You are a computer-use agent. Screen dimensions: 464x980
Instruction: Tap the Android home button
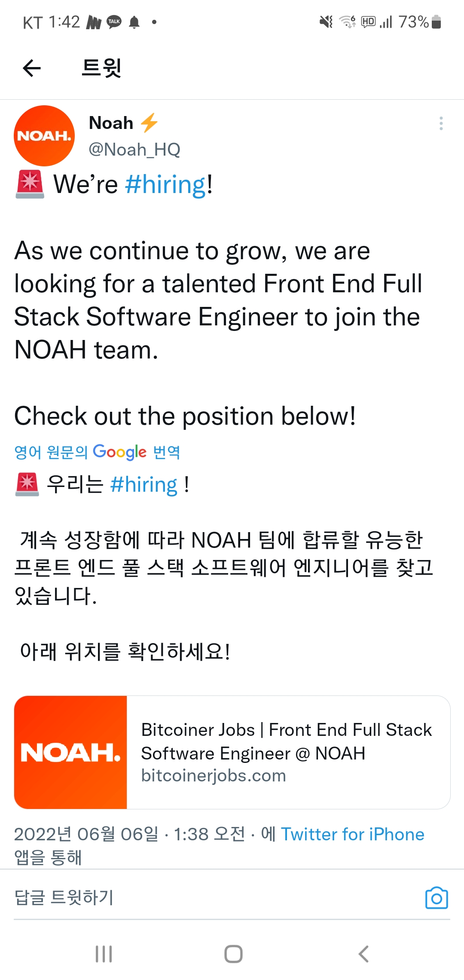[233, 954]
